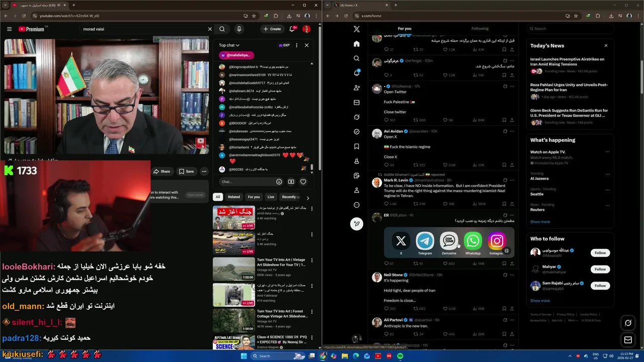Image resolution: width=644 pixels, height=362 pixels.
Task: Open Super Chat dollar purchase icon
Action: click(291, 182)
